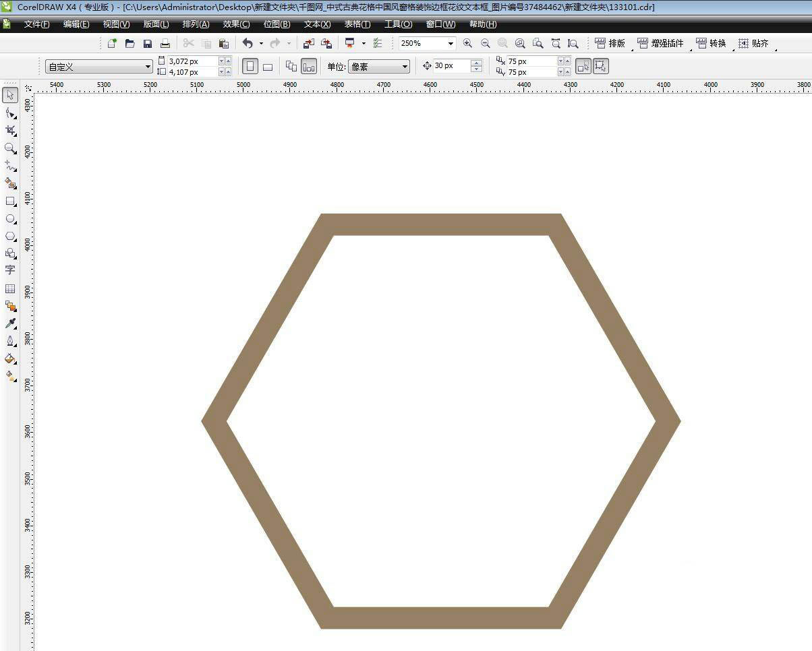Screen dimensions: 812x651
Task: Select the Crop tool in the toolbox
Action: [10, 130]
